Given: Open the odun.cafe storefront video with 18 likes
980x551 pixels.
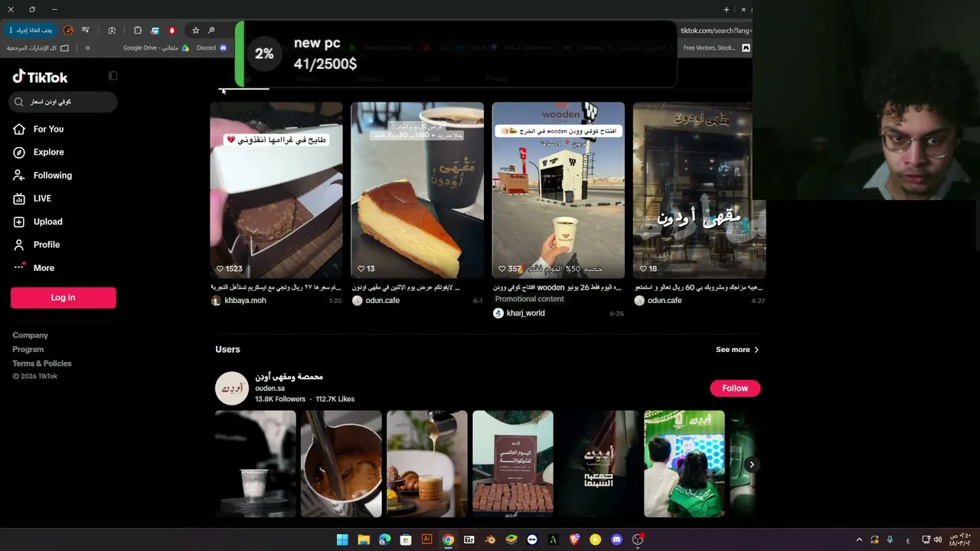Looking at the screenshot, I should tap(699, 191).
